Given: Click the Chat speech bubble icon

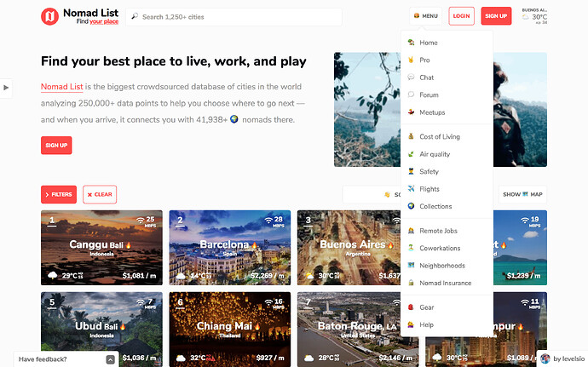Looking at the screenshot, I should 411,77.
